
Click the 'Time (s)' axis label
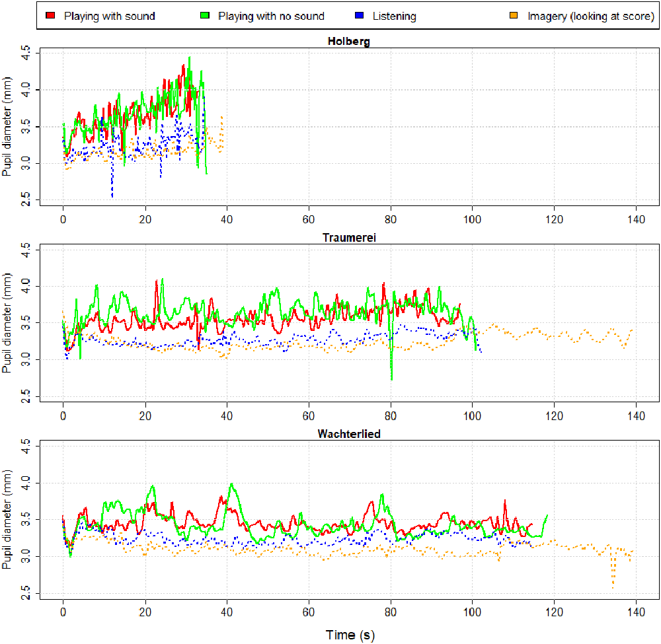coord(350,635)
